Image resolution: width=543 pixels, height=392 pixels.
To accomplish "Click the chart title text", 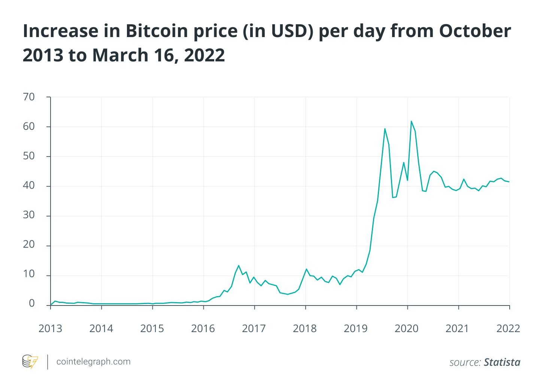I will (267, 43).
